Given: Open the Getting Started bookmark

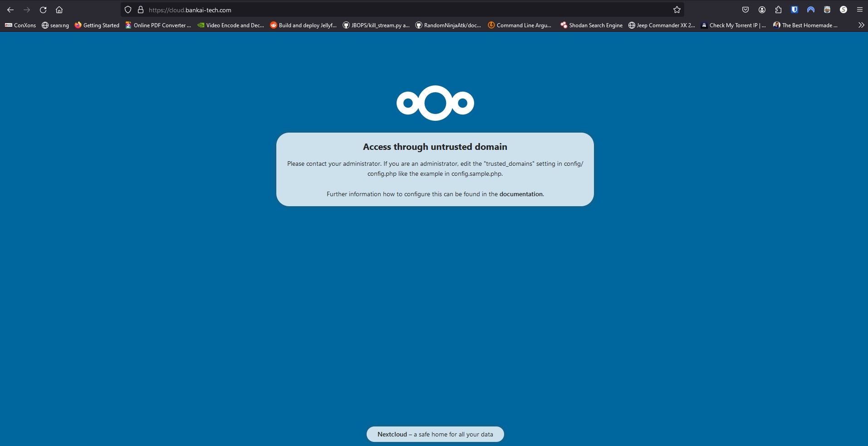Looking at the screenshot, I should tap(97, 25).
